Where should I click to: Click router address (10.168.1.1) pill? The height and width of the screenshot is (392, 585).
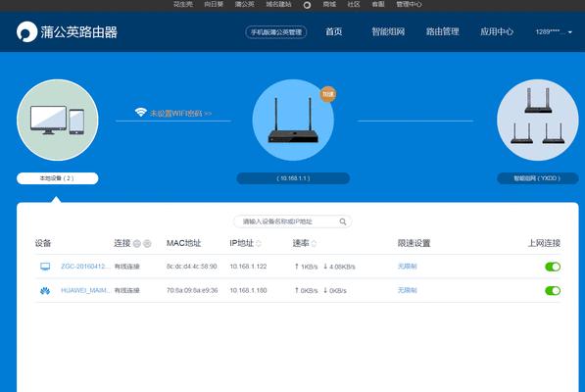[x=293, y=178]
